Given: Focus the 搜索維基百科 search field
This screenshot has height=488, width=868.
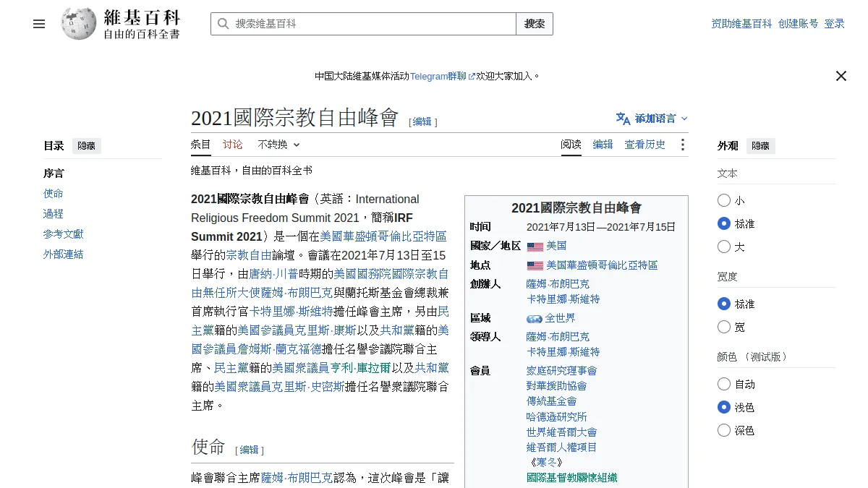Looking at the screenshot, I should 364,24.
